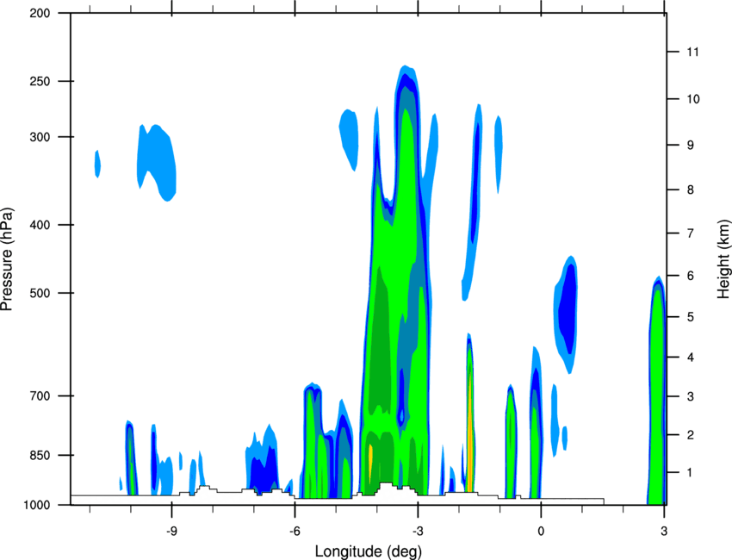This screenshot has width=732, height=560.
Task: Click the 200 pressure tick label
Action: pyautogui.click(x=40, y=13)
